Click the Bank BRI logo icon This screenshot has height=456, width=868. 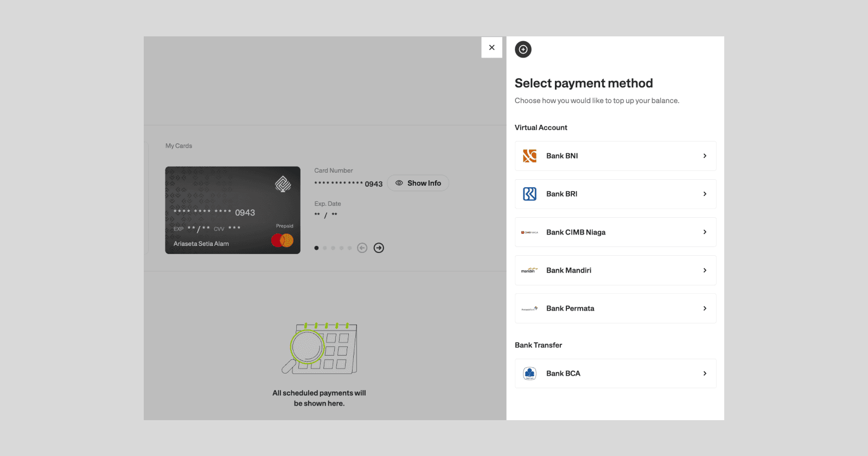529,194
